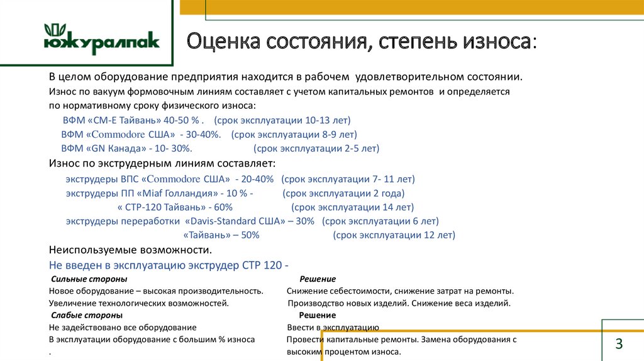The height and width of the screenshot is (361, 644).
Task: Click 'Решение' heading beside 'Слабые стороны'
Action: 318,316
